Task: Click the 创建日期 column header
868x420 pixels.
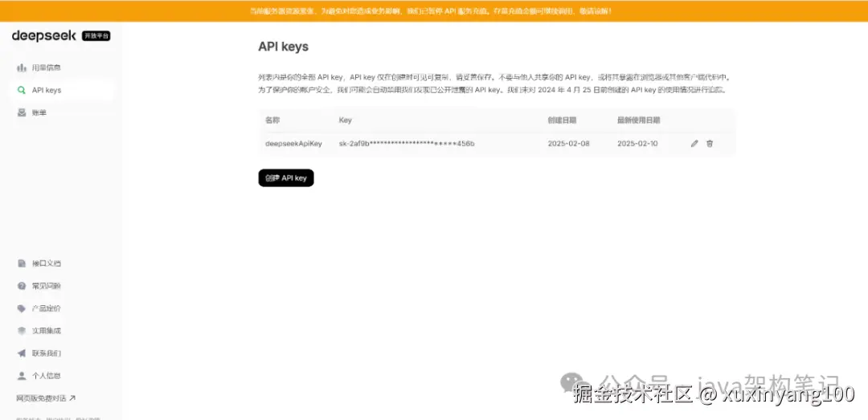Action: point(561,120)
